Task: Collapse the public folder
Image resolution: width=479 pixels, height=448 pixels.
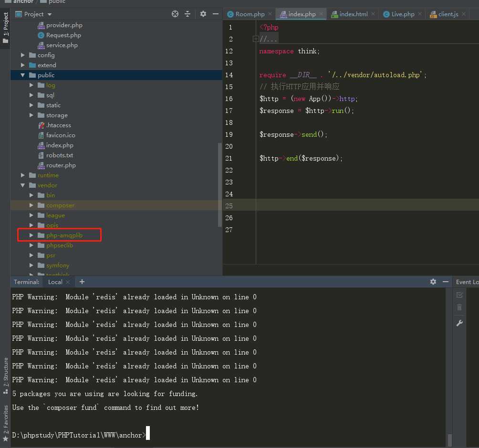Action: click(22, 75)
